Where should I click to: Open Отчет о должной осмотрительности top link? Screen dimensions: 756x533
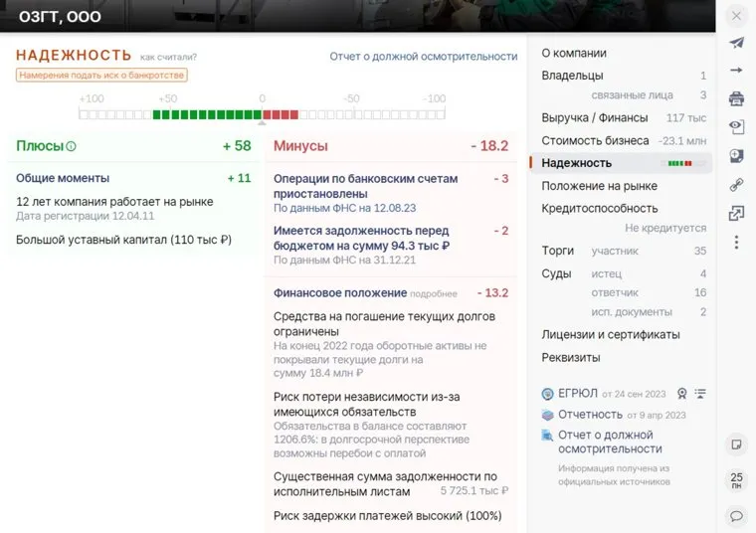point(423,57)
